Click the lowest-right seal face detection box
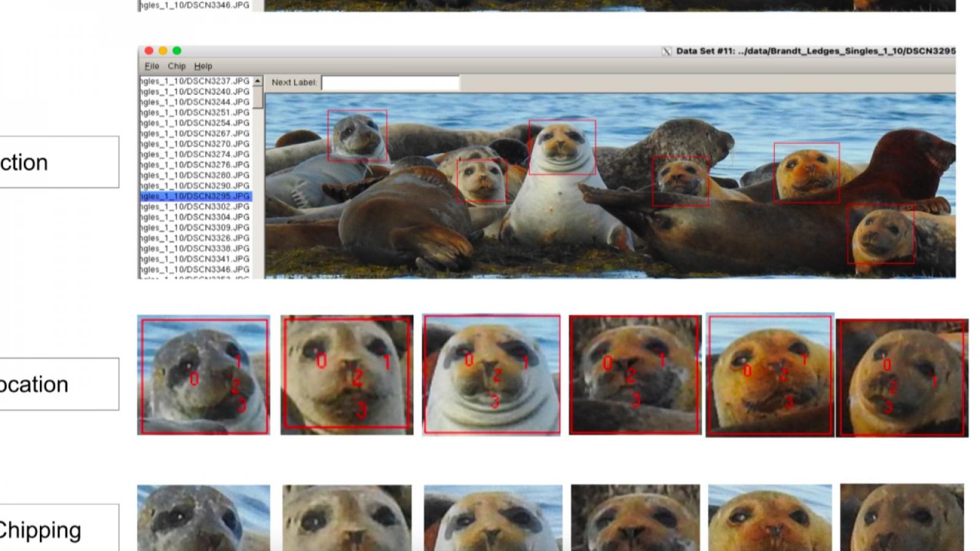Image resolution: width=980 pixels, height=551 pixels. click(x=881, y=234)
